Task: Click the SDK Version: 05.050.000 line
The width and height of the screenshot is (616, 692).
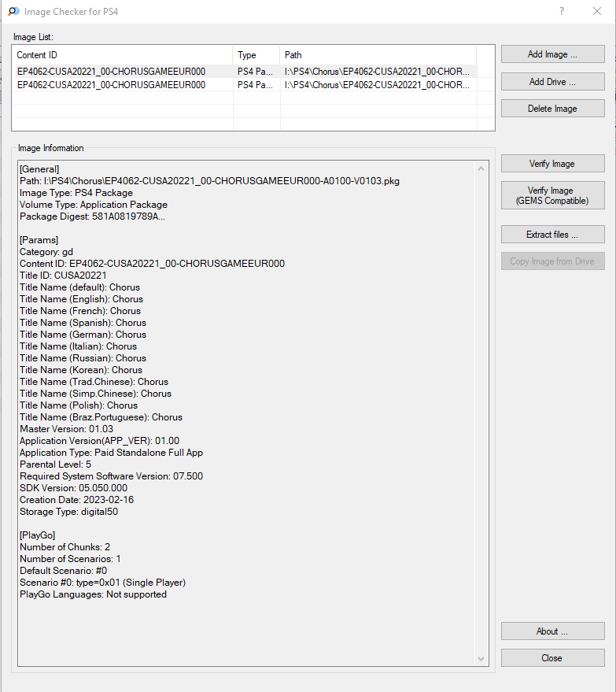Action: pos(74,488)
